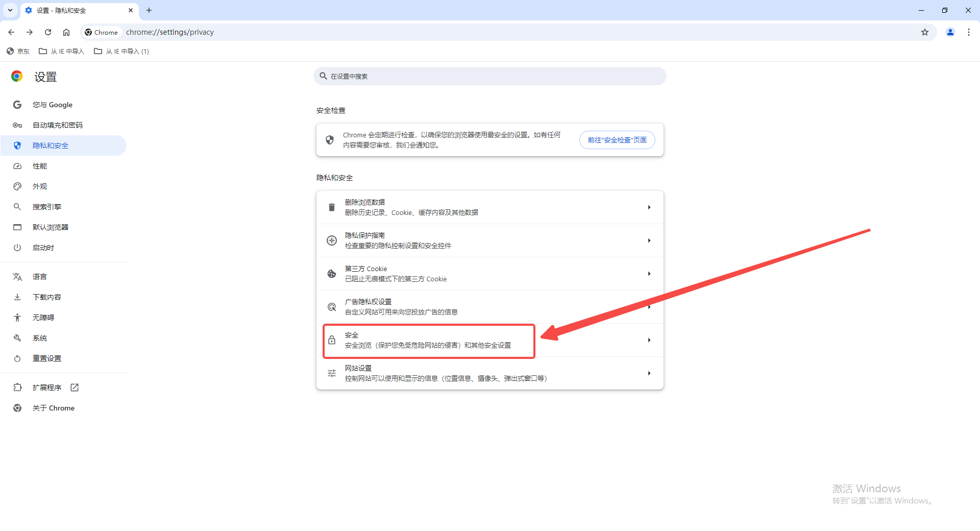
Task: Open 启动时 settings text
Action: 43,248
